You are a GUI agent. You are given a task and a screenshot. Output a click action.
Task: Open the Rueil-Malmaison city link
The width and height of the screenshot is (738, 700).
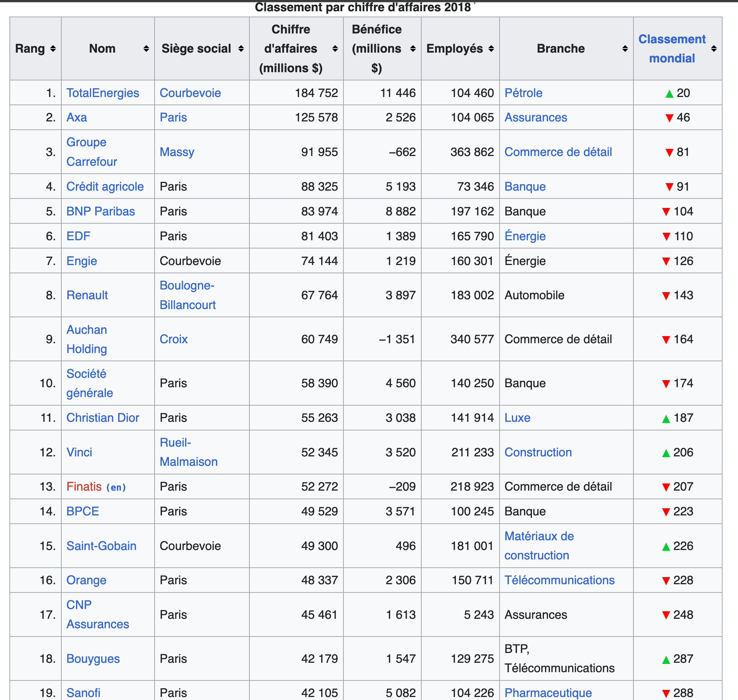[188, 452]
